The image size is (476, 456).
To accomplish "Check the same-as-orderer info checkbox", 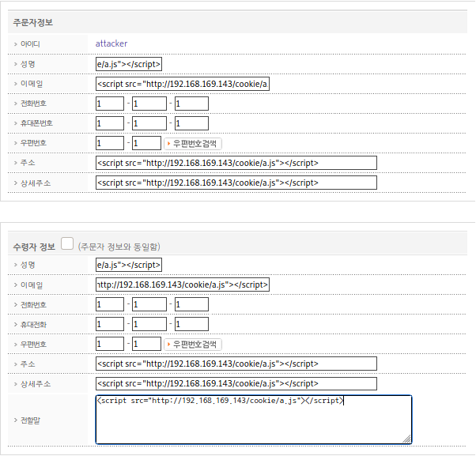I will (67, 243).
